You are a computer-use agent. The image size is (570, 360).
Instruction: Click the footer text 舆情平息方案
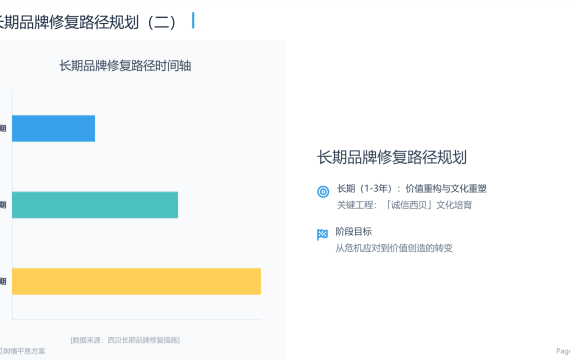coord(23,351)
